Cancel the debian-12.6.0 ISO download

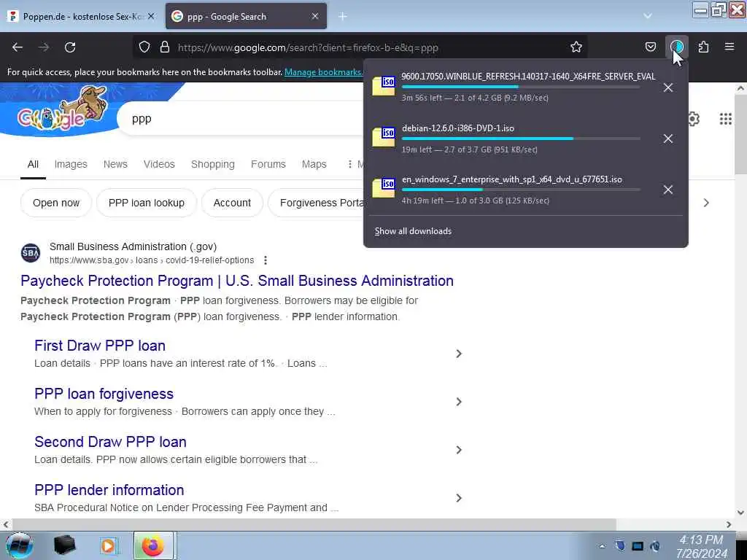(x=668, y=139)
